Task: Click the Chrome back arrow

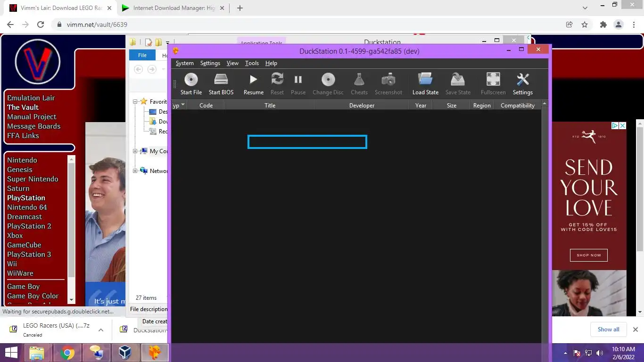Action: tap(10, 25)
